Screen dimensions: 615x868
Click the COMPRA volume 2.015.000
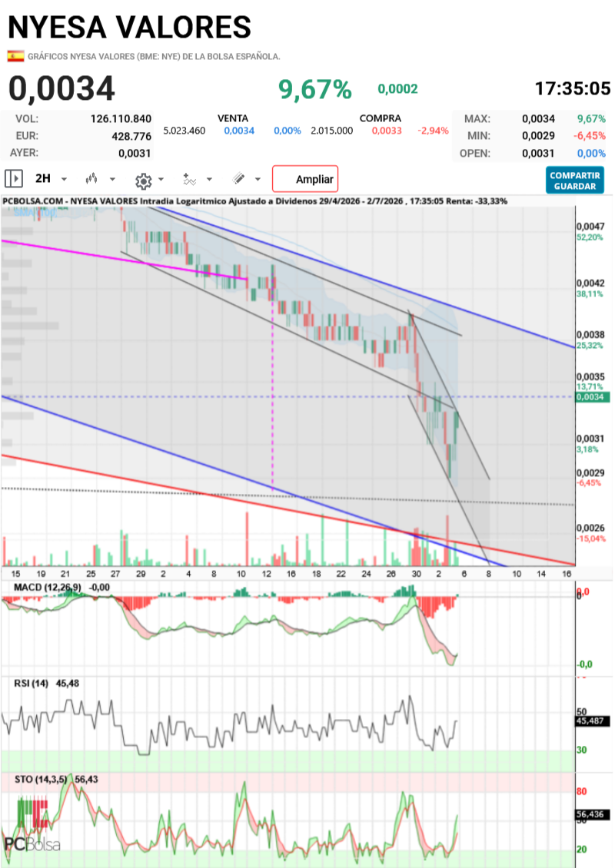[331, 131]
